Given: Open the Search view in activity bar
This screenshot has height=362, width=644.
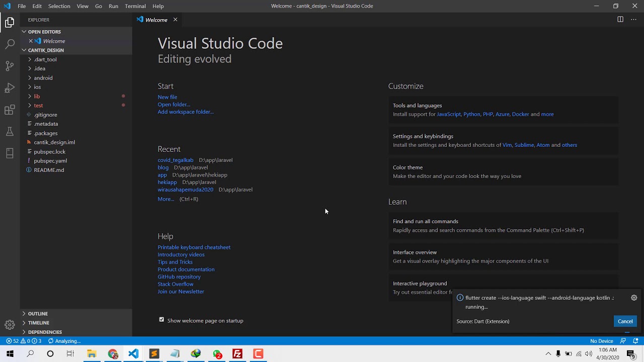Looking at the screenshot, I should pos(10,44).
